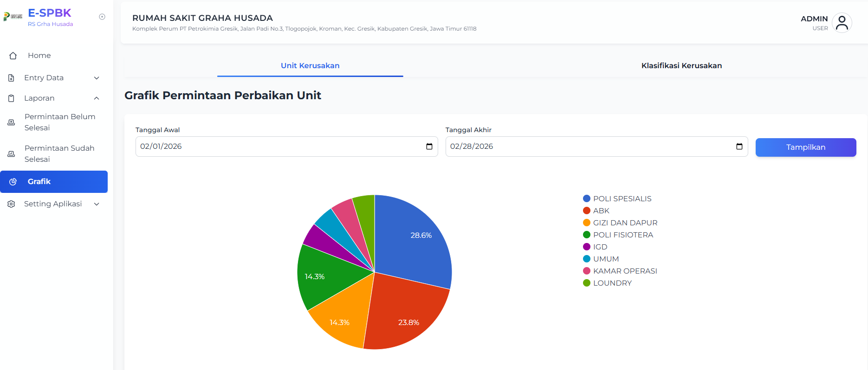Open calendar picker for Tanggal Akhir
Image resolution: width=868 pixels, height=370 pixels.
point(739,147)
